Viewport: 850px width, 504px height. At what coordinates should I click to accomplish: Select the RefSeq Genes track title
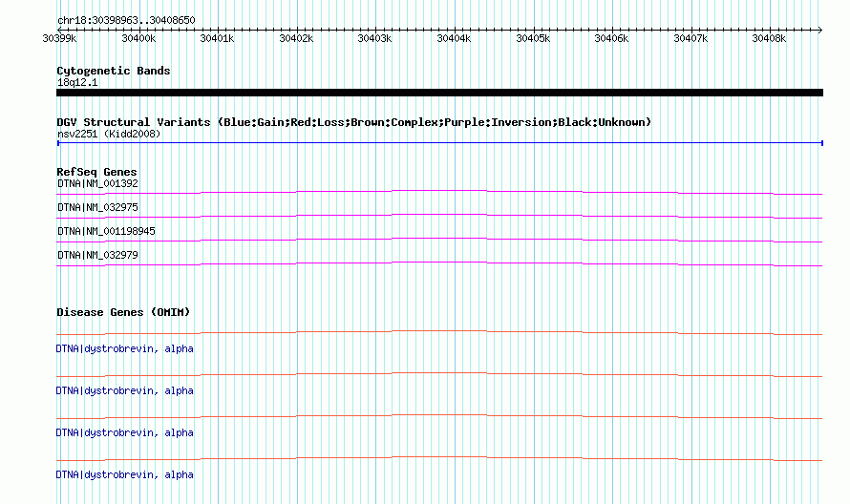[x=97, y=173]
